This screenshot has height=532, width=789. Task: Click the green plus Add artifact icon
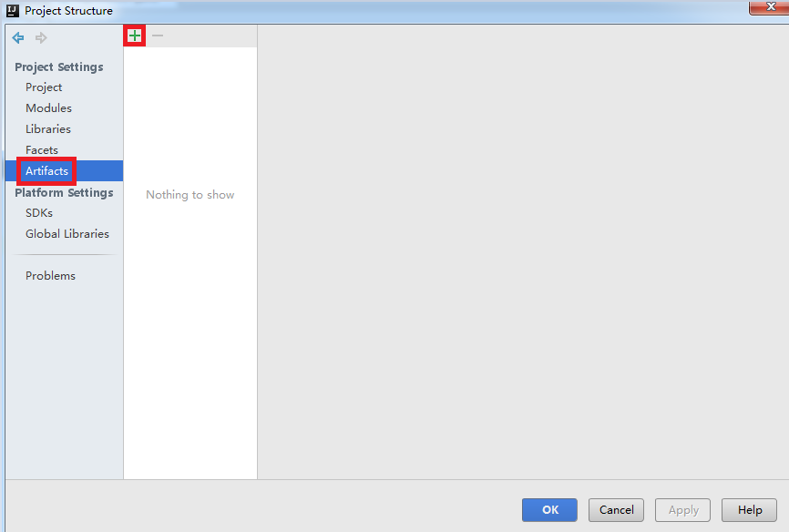click(135, 36)
